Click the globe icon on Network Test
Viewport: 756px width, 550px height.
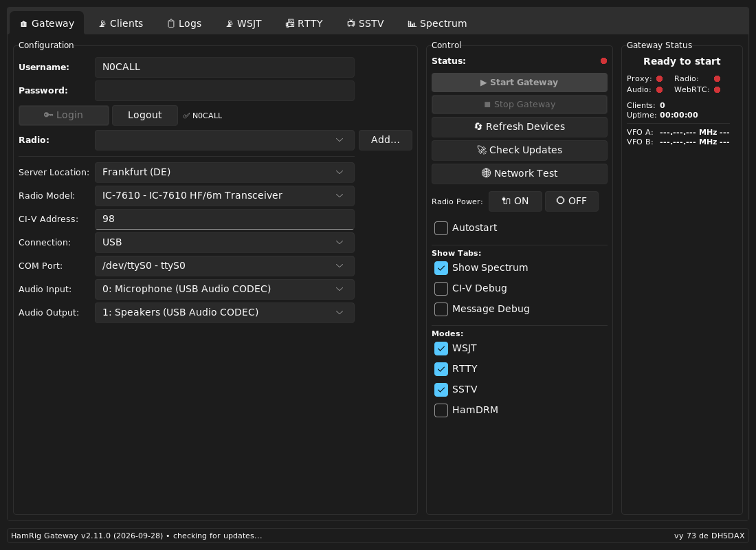click(486, 173)
